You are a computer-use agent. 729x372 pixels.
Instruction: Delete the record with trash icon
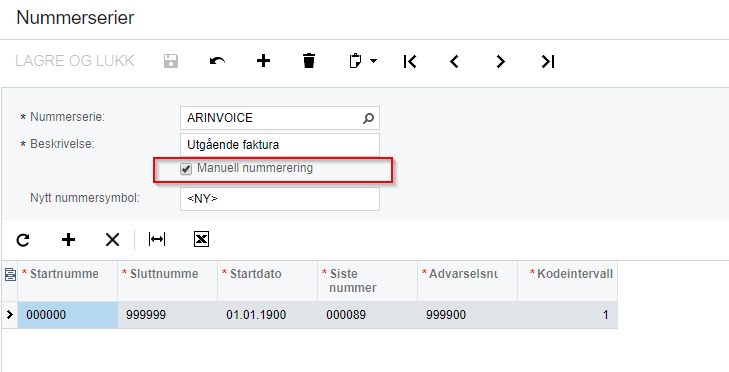pos(309,61)
